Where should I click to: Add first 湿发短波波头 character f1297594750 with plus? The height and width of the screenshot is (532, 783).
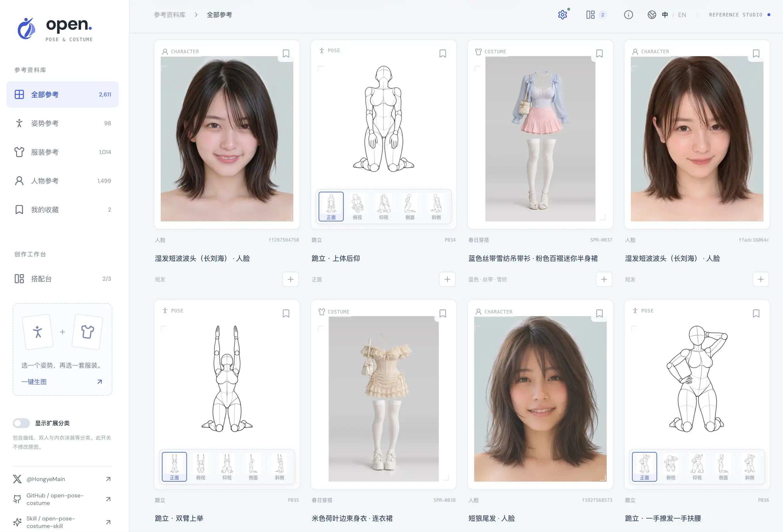[x=290, y=279]
